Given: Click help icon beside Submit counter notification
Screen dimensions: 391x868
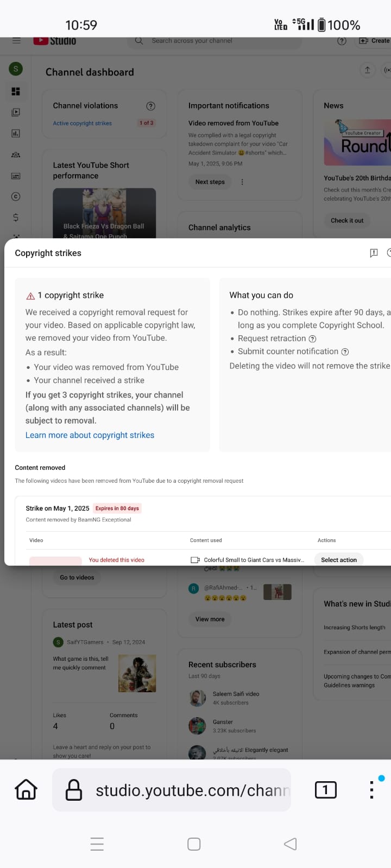Looking at the screenshot, I should (345, 352).
